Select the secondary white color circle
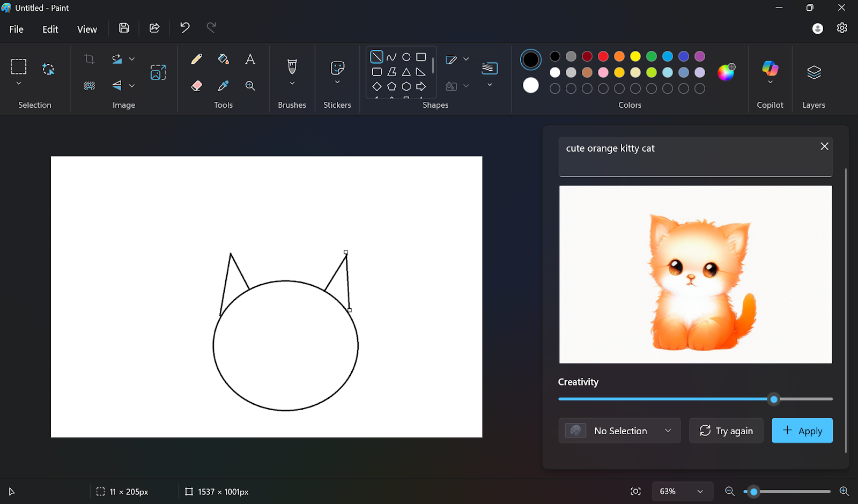The width and height of the screenshot is (858, 504). pos(531,85)
